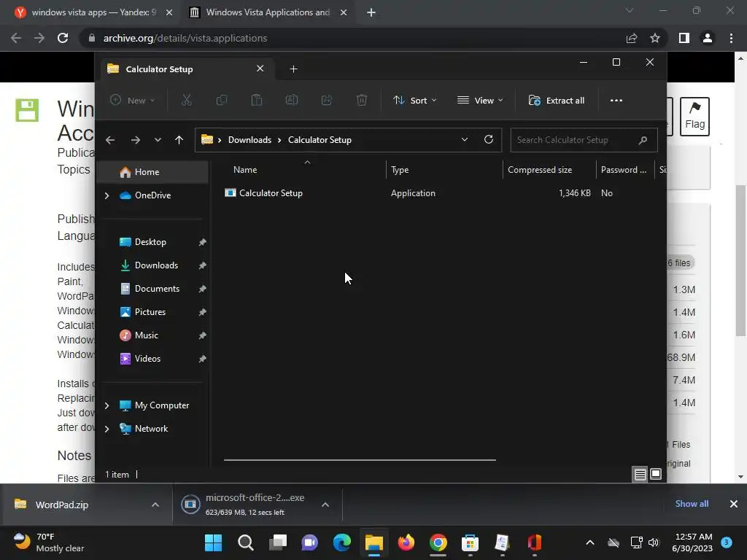Click the Share icon in Explorer toolbar

(327, 100)
